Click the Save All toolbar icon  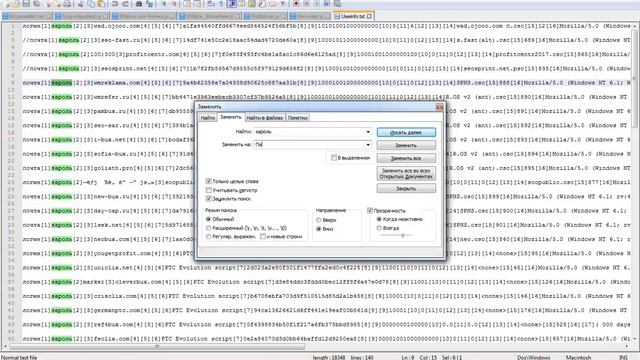point(36,4)
